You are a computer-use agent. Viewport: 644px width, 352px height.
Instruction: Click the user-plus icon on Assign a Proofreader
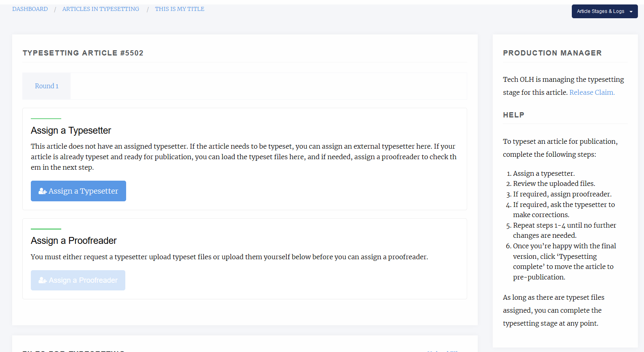43,280
